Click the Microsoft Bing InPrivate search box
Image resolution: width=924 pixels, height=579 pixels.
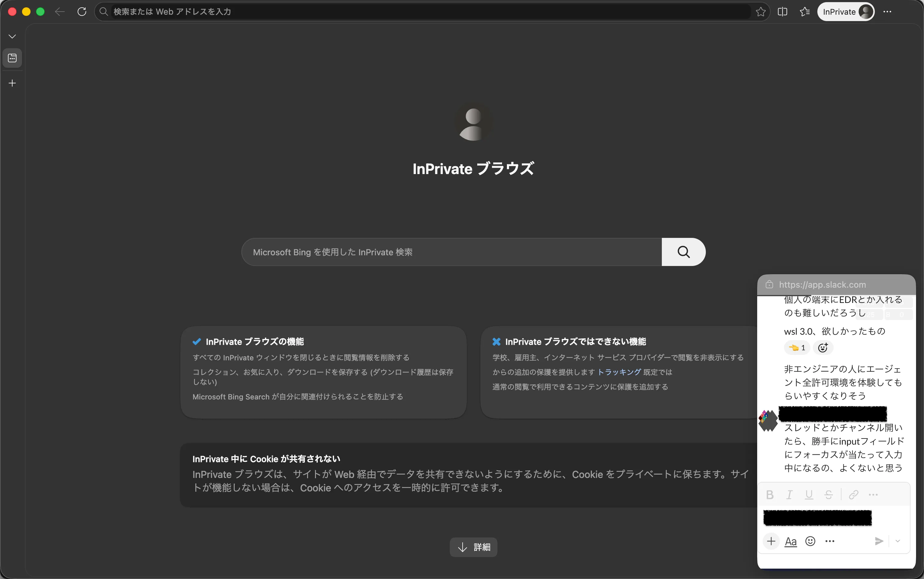click(x=451, y=252)
